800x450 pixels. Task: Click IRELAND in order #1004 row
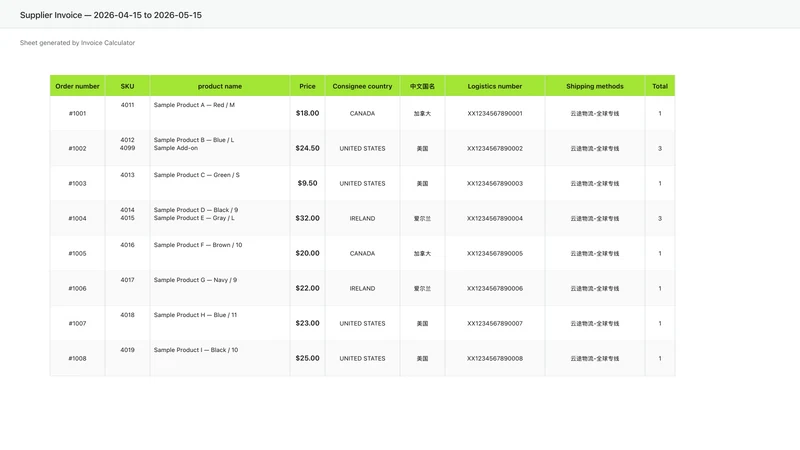[362, 218]
